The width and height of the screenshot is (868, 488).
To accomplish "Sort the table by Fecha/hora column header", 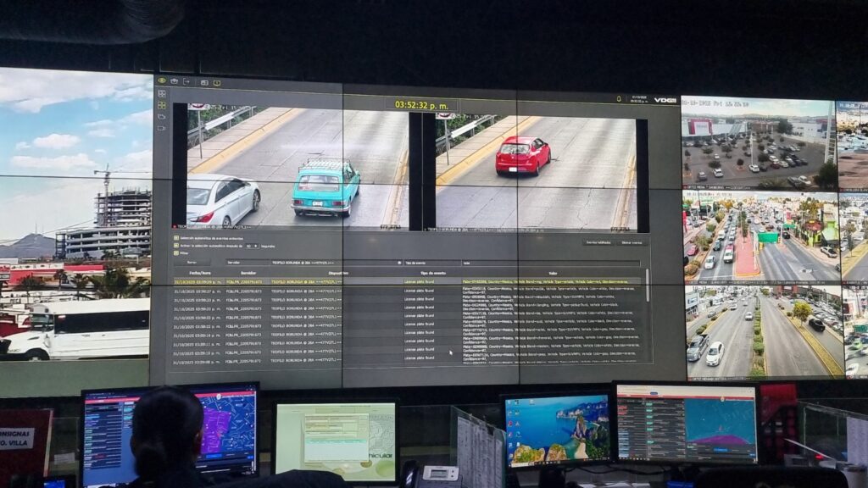I will tap(200, 273).
